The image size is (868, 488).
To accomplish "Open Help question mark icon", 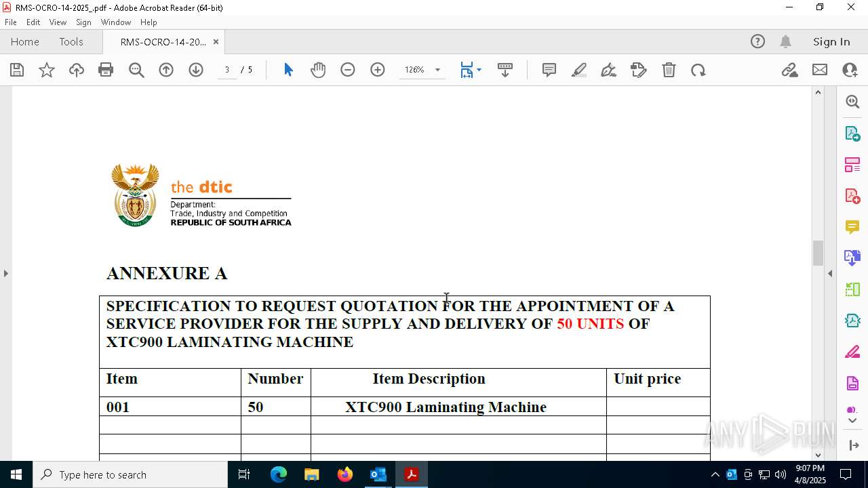I will pyautogui.click(x=757, y=41).
